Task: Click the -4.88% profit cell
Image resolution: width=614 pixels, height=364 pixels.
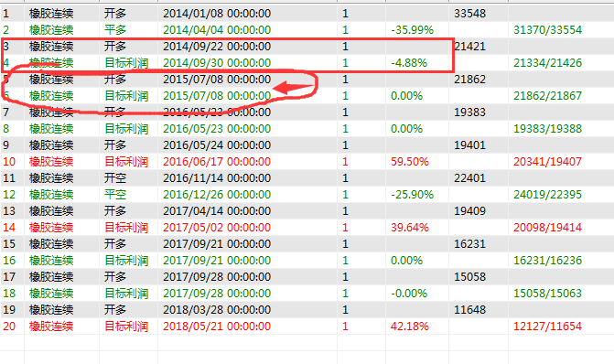Action: (409, 63)
